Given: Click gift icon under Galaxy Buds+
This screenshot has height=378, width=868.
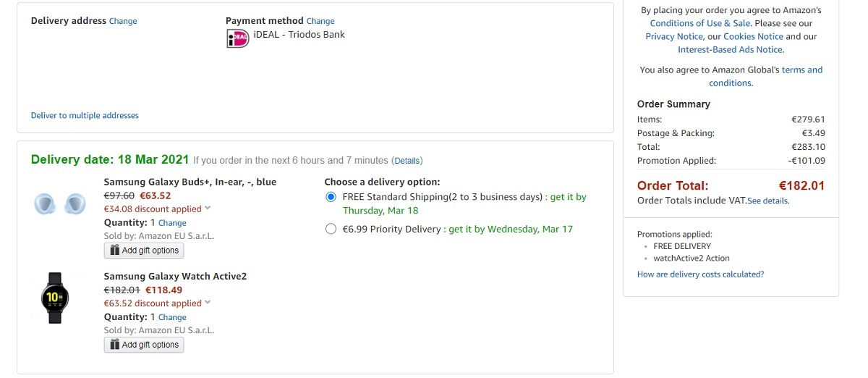Looking at the screenshot, I should click(x=114, y=251).
